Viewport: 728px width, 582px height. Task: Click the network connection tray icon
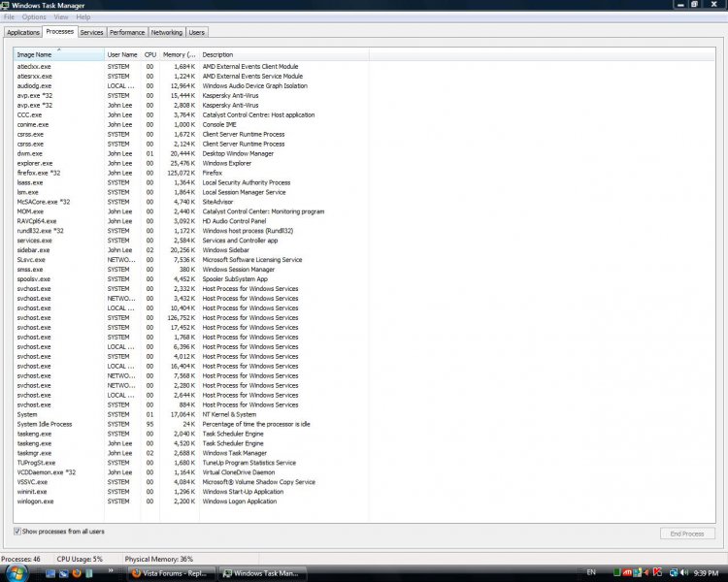pyautogui.click(x=674, y=572)
